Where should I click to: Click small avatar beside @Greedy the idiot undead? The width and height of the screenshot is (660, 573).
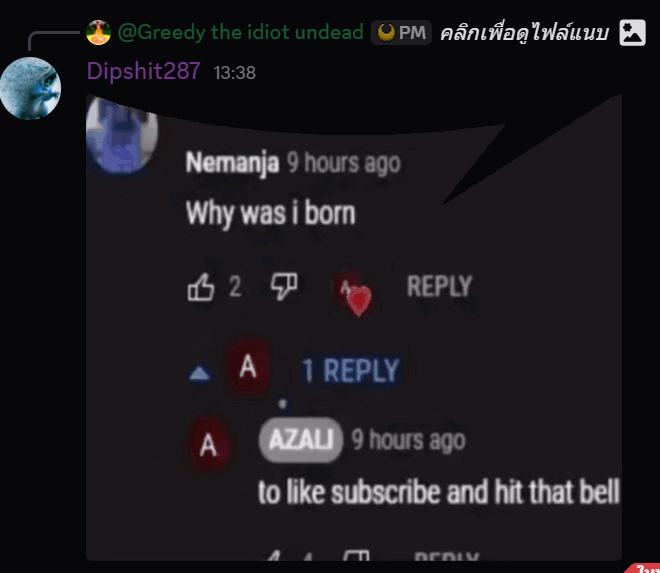[98, 32]
